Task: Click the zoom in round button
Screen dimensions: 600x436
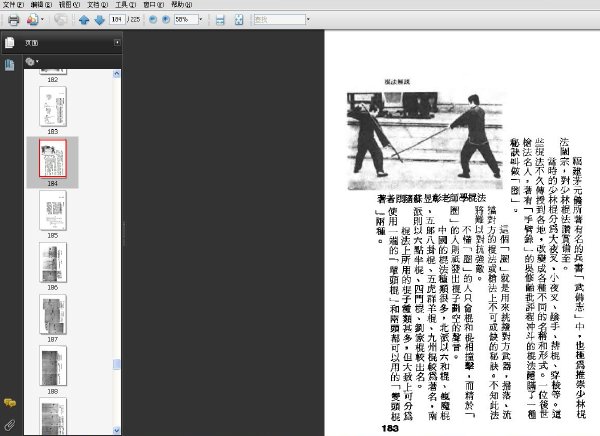Action: (x=166, y=20)
